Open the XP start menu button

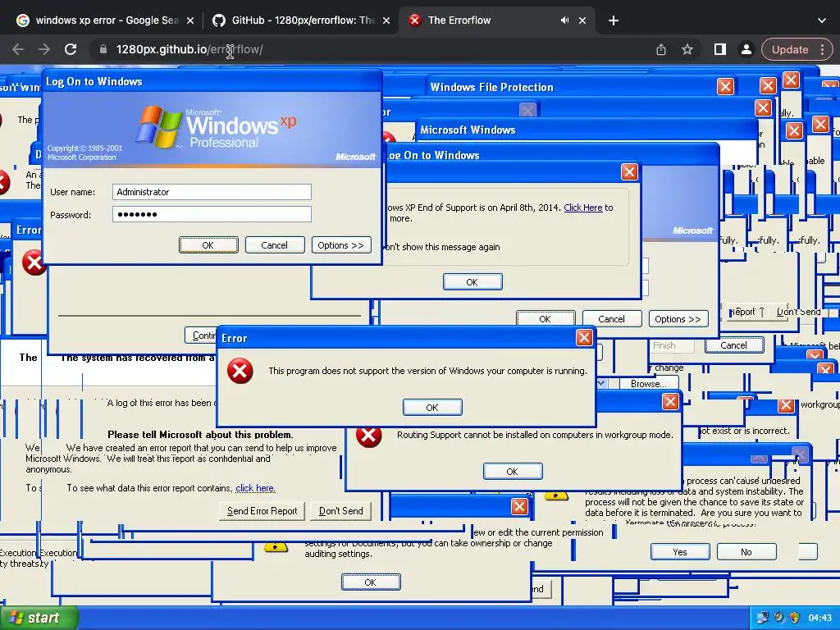[39, 618]
